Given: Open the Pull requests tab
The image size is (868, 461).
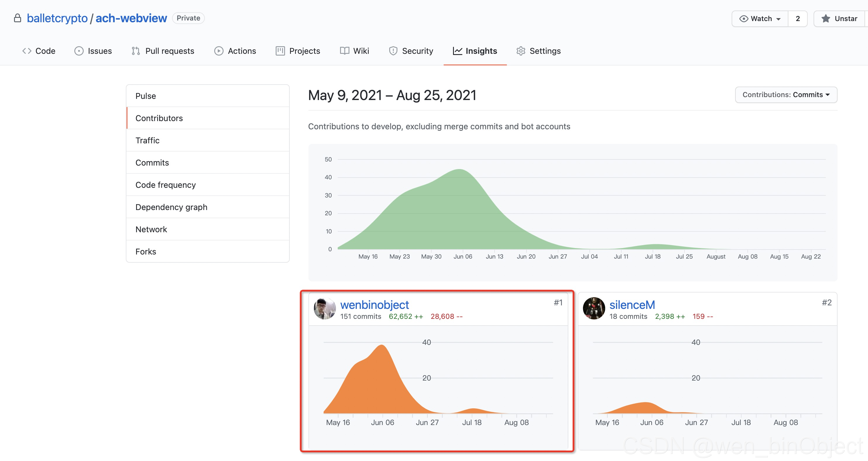Looking at the screenshot, I should [x=163, y=51].
